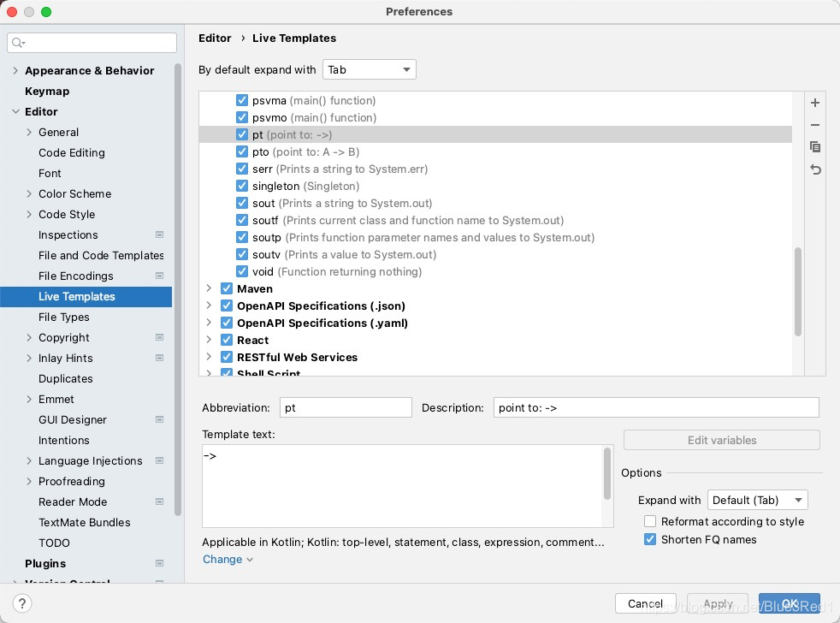This screenshot has height=623, width=840.
Task: Remove selected template with minus icon
Action: tap(815, 125)
